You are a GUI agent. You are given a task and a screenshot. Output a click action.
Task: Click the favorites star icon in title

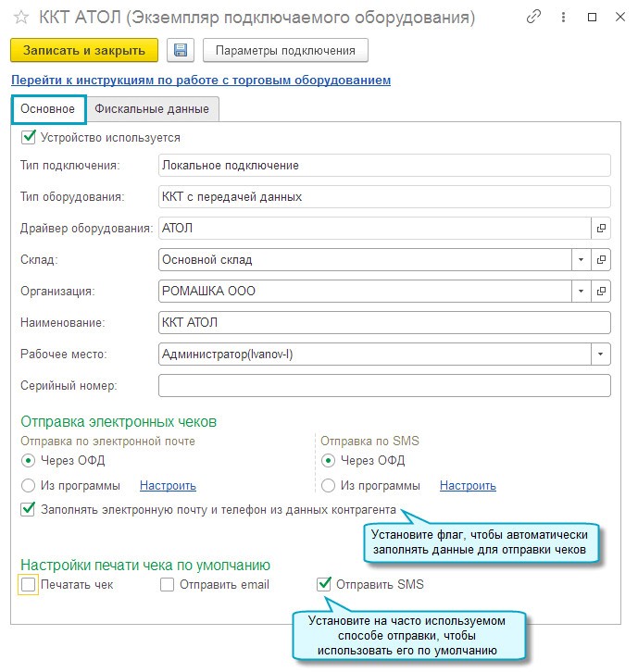(x=20, y=17)
